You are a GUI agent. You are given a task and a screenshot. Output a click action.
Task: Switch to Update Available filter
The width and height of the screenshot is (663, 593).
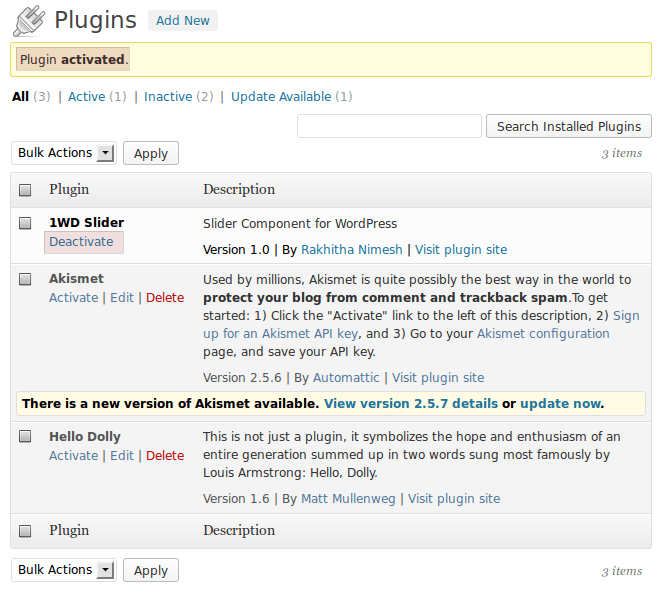tap(281, 97)
